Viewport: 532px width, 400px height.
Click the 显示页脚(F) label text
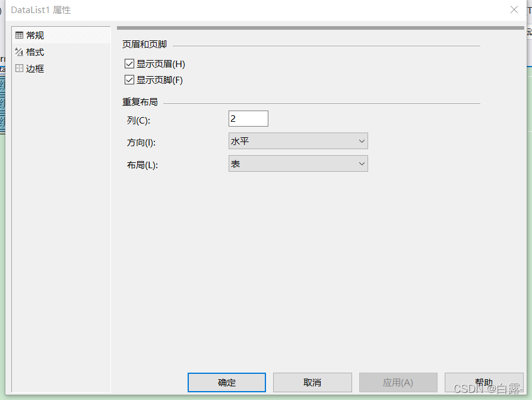160,80
